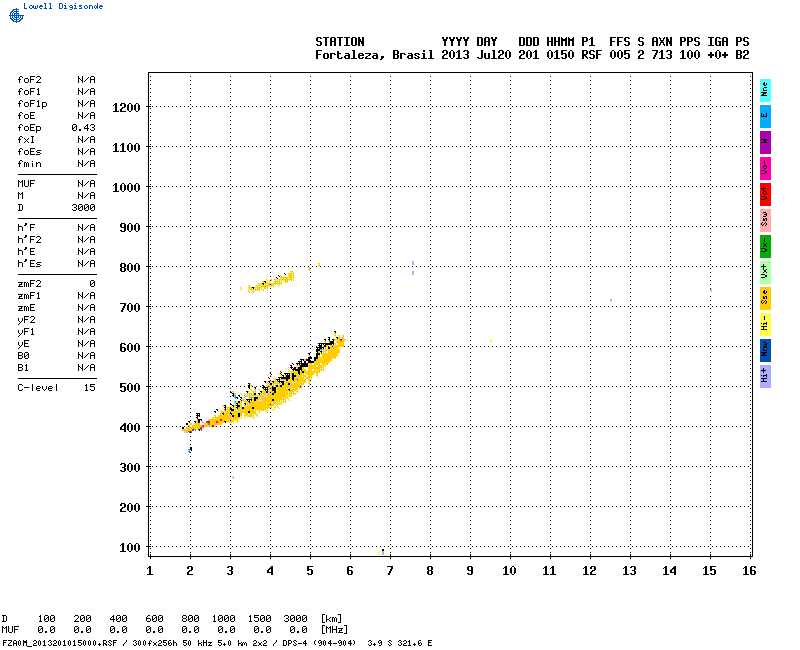Screen dimensions: 800x650
Task: Click the DDD value 201
Action: pyautogui.click(x=529, y=55)
